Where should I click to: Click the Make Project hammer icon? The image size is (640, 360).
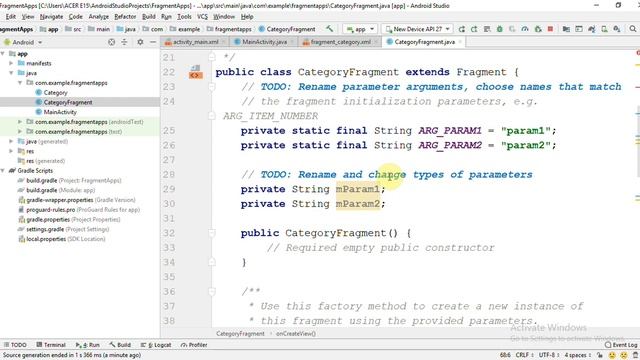click(x=329, y=29)
